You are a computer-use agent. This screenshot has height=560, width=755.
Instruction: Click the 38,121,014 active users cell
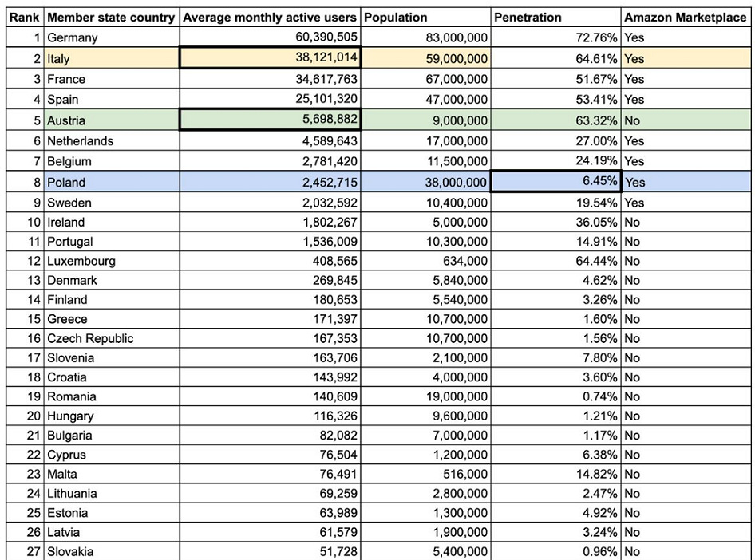click(x=270, y=57)
